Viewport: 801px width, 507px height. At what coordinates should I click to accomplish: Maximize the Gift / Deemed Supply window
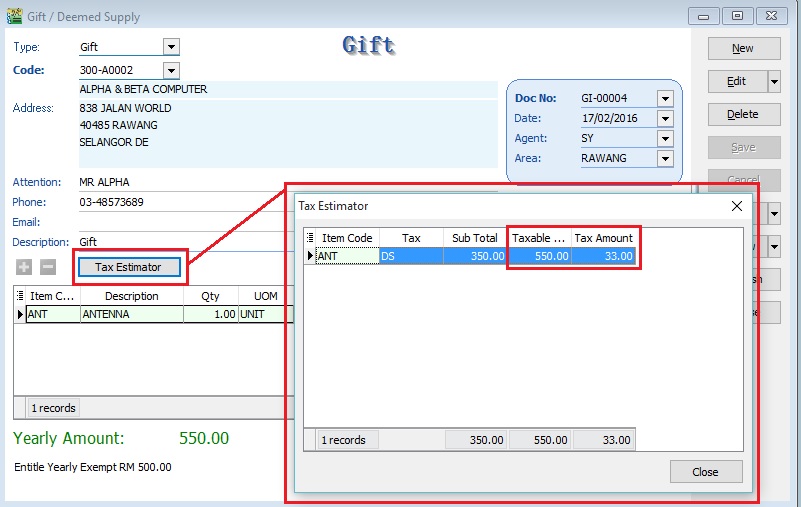[x=737, y=16]
